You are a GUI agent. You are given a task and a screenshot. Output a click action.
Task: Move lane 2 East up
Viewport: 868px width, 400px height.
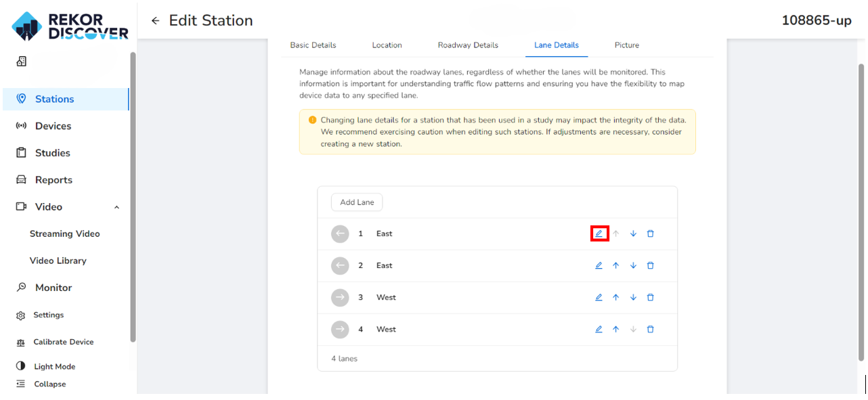pyautogui.click(x=615, y=265)
